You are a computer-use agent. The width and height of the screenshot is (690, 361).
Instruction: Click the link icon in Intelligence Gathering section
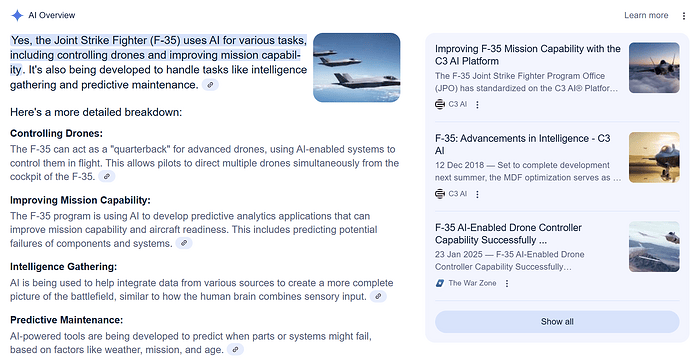378,297
